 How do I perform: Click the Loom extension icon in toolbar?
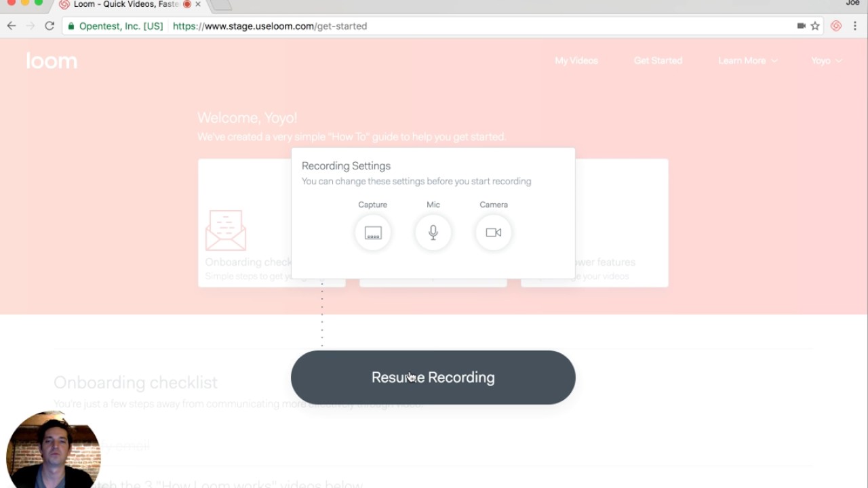tap(836, 26)
